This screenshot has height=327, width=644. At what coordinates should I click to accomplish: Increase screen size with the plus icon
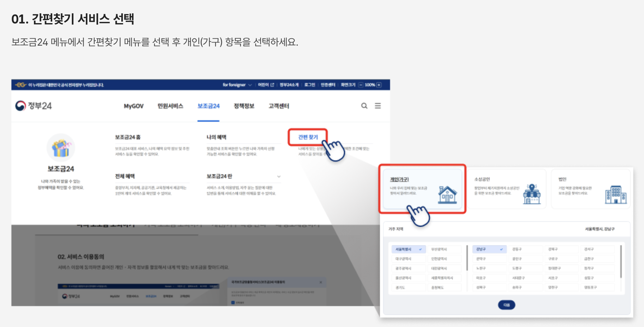click(379, 85)
